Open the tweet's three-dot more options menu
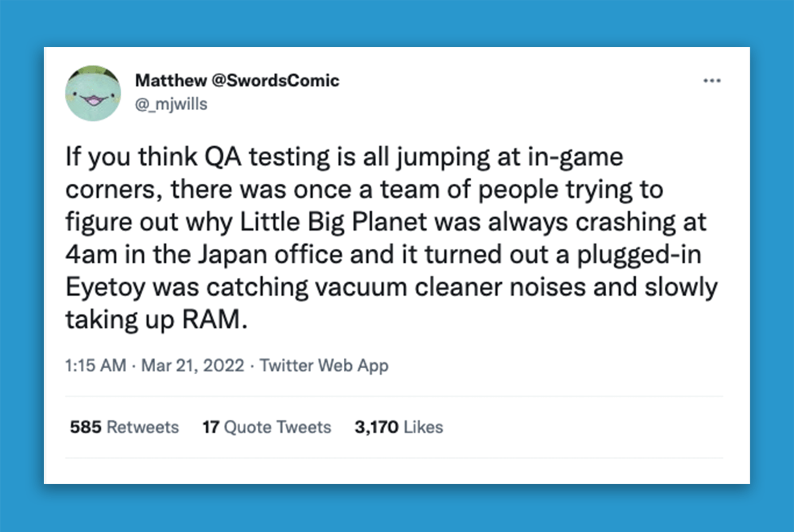 (712, 81)
